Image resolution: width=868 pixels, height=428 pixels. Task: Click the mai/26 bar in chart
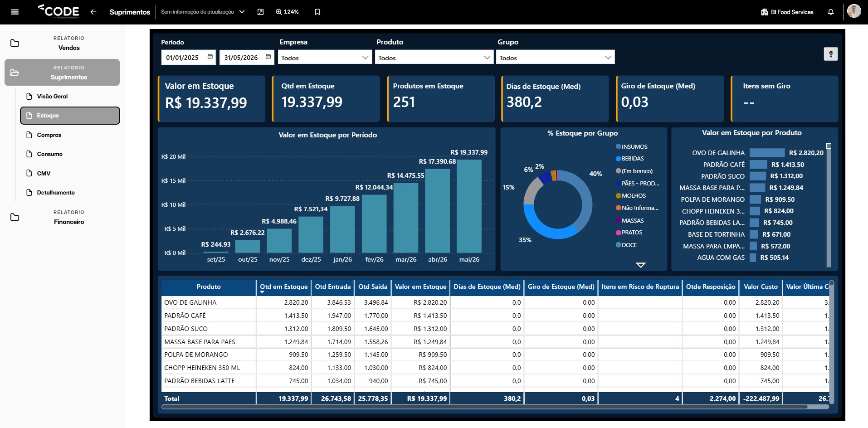[x=469, y=206]
